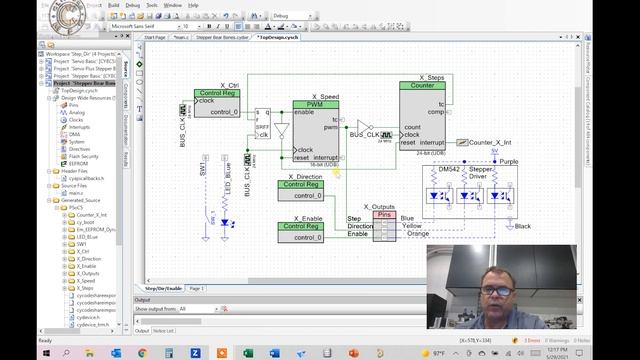Select the image insert tool below Text tool

click(140, 118)
